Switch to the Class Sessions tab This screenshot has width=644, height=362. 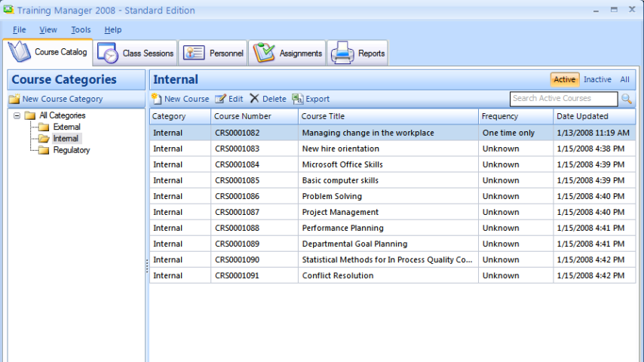(135, 53)
